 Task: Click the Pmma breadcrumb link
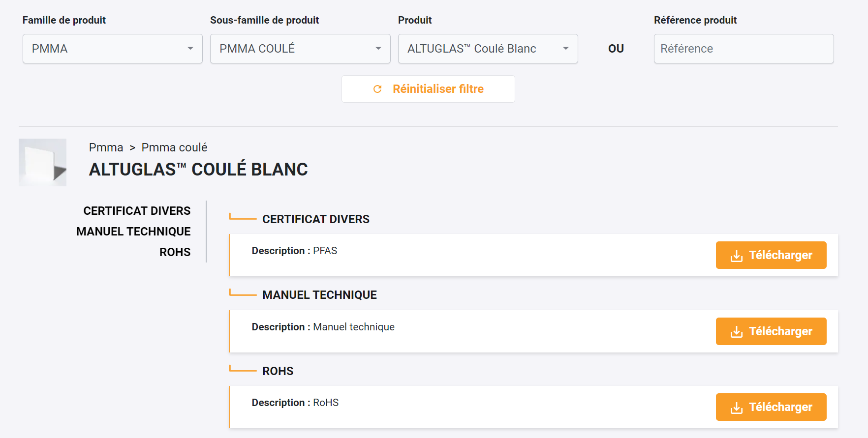pos(106,147)
